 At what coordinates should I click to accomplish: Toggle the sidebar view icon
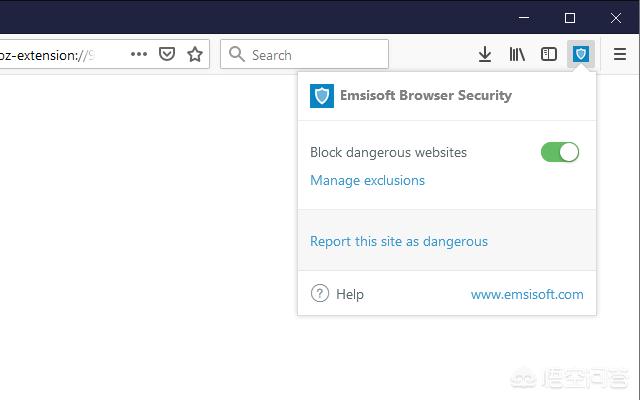point(549,54)
